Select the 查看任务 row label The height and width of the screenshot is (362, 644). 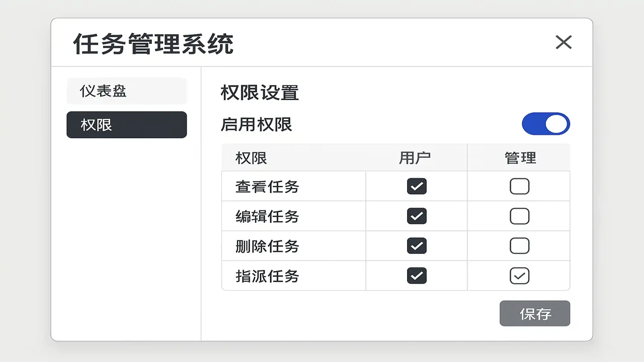pos(267,187)
